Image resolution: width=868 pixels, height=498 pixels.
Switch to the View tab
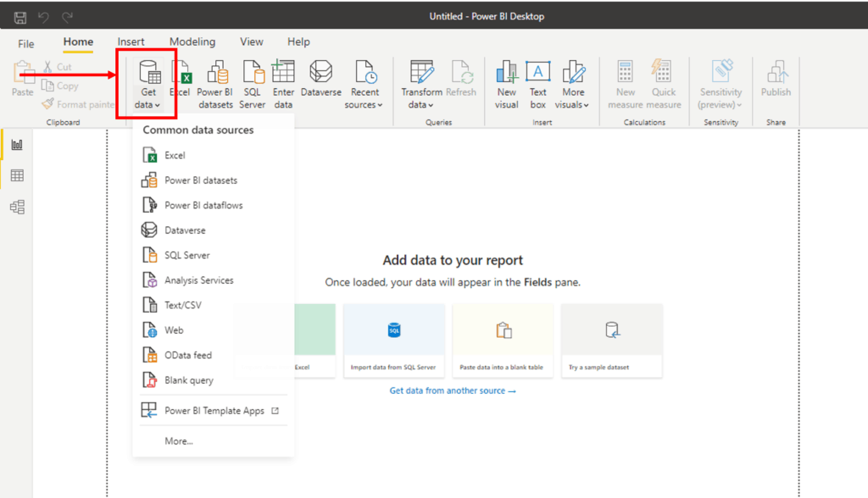251,42
